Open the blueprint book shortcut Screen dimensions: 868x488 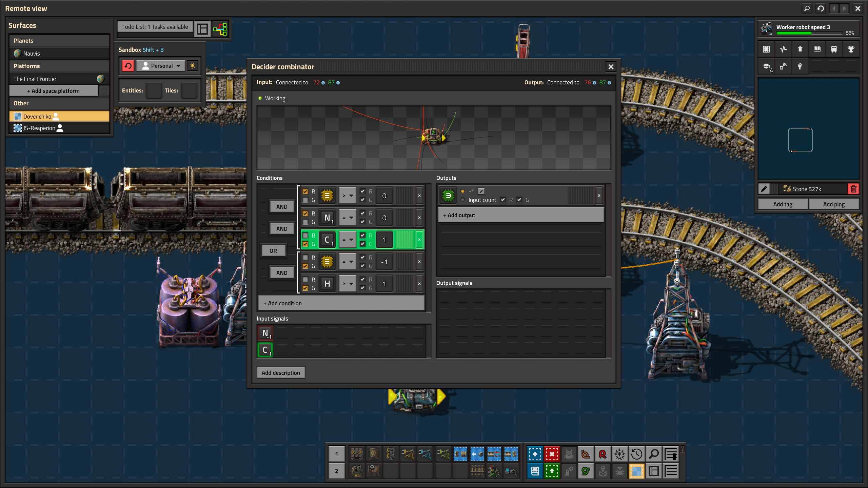(x=535, y=471)
